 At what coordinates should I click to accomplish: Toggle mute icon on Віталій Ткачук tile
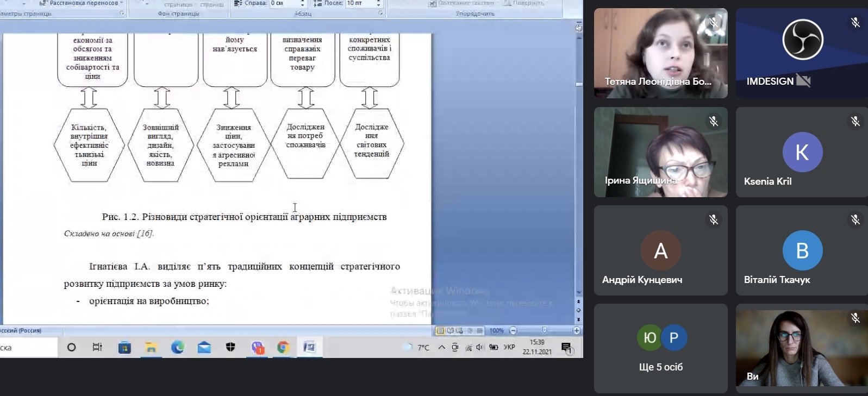click(x=855, y=220)
